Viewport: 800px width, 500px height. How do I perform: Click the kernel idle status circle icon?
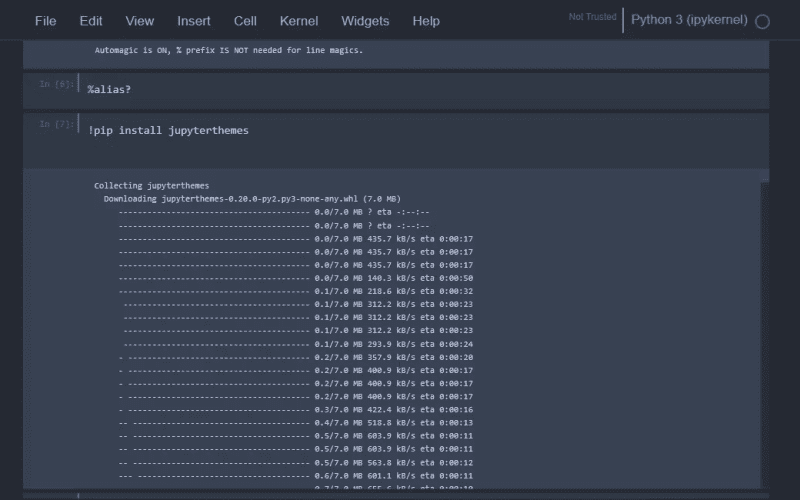[x=762, y=21]
